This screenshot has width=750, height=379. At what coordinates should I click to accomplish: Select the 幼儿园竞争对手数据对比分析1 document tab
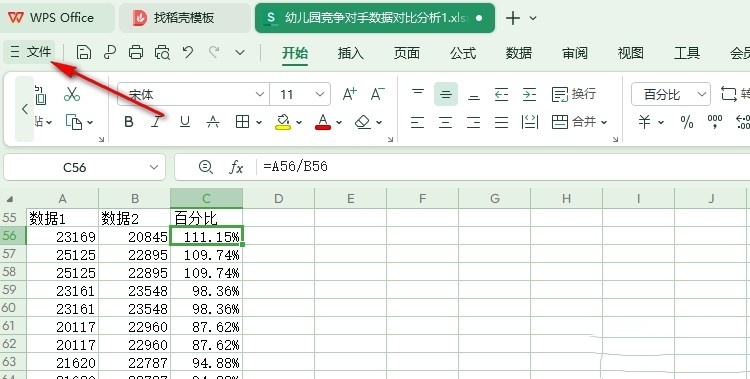(375, 18)
